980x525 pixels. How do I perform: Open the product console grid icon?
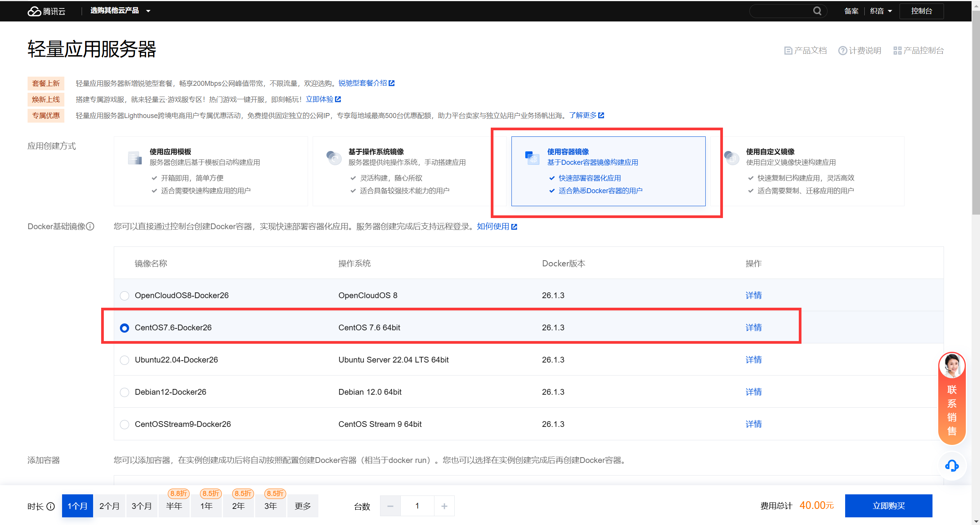[x=897, y=51]
